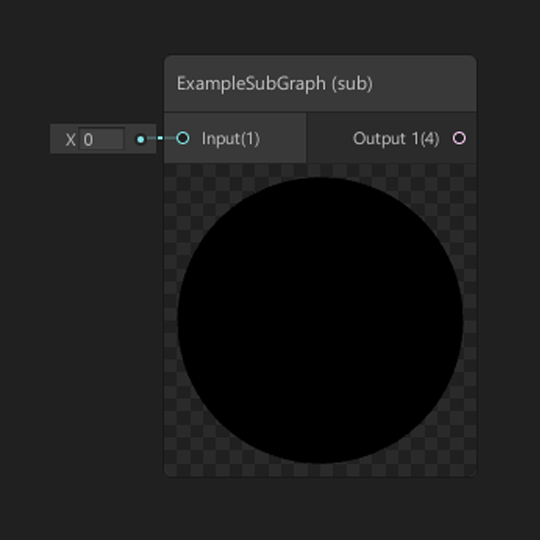Click the Input(1) port circle
This screenshot has width=540, height=540.
[x=183, y=138]
